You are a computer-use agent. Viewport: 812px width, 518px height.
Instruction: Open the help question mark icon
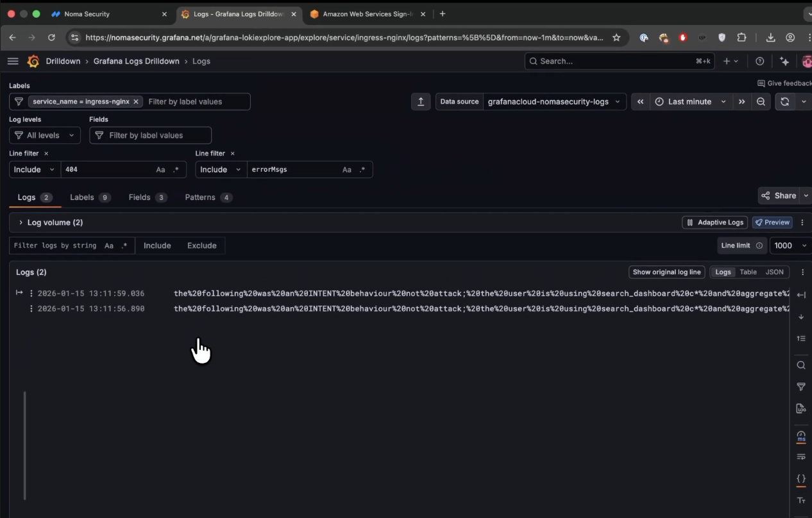coord(760,61)
